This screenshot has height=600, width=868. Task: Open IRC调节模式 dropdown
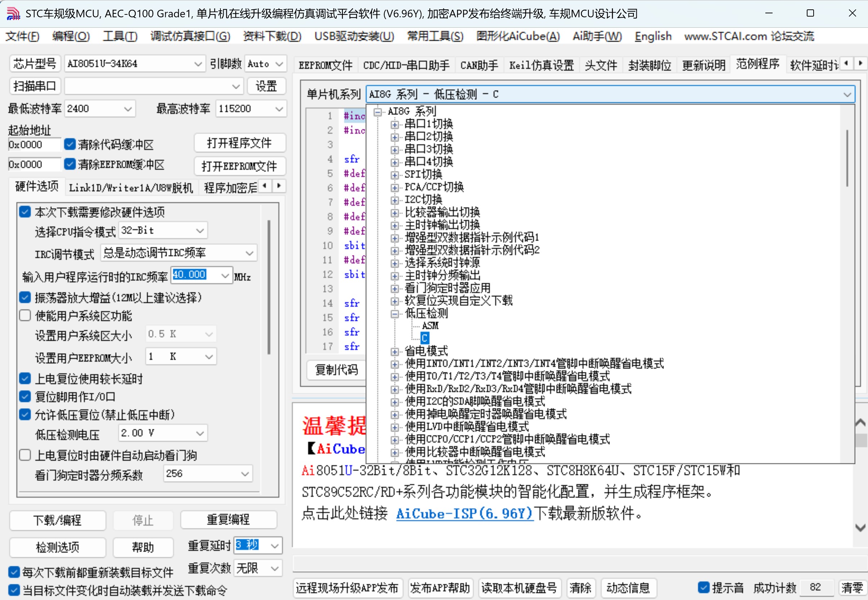[x=250, y=253]
